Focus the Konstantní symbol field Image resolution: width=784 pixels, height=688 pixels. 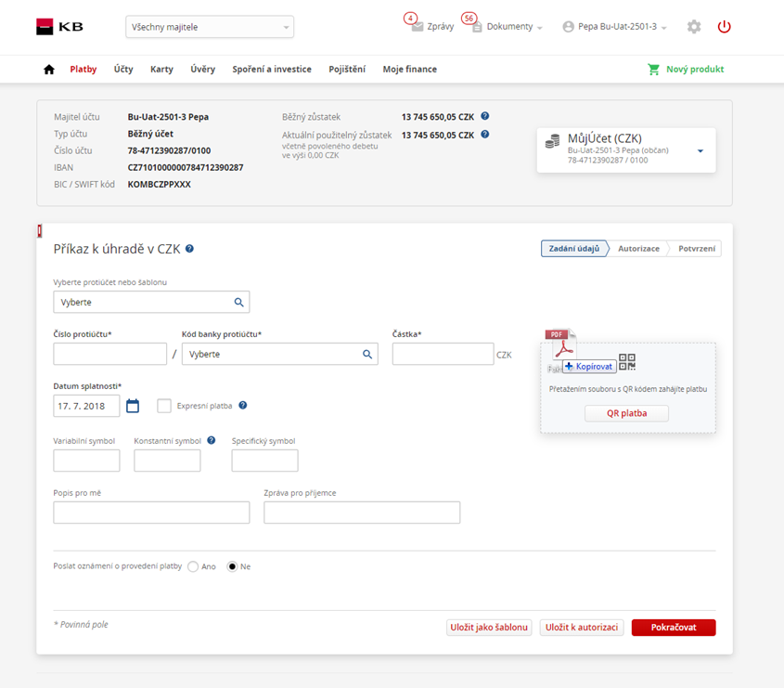coord(167,461)
